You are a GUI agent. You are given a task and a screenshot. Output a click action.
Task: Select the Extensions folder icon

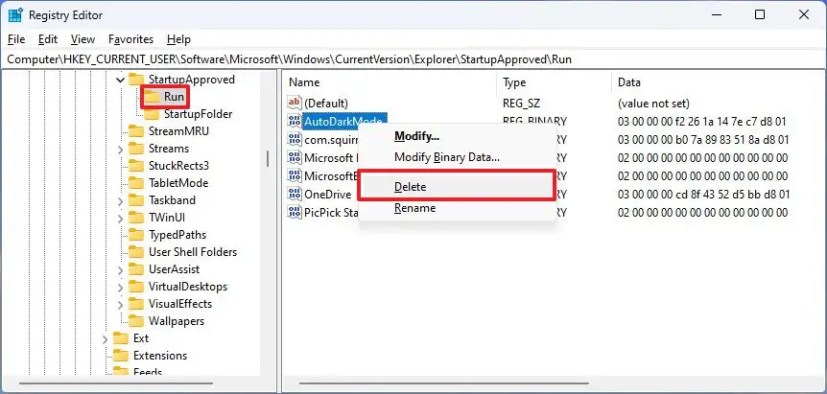[x=121, y=355]
